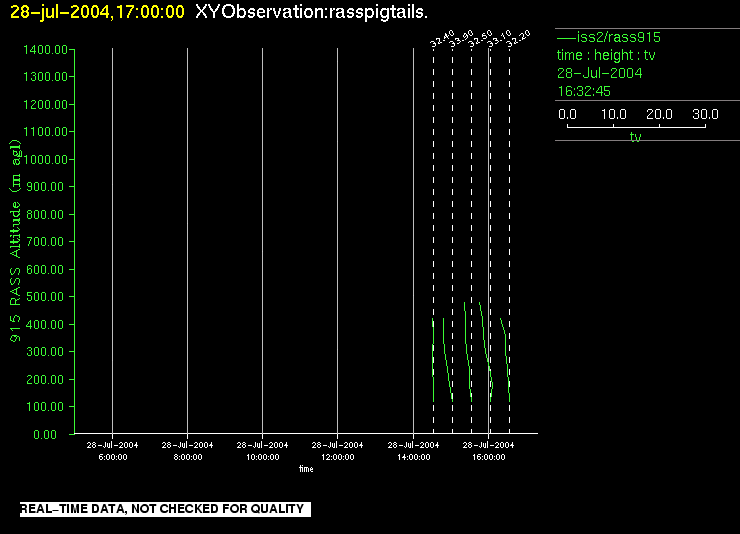740x534 pixels.
Task: Click the rotated profile label 32.50
Action: coord(480,39)
